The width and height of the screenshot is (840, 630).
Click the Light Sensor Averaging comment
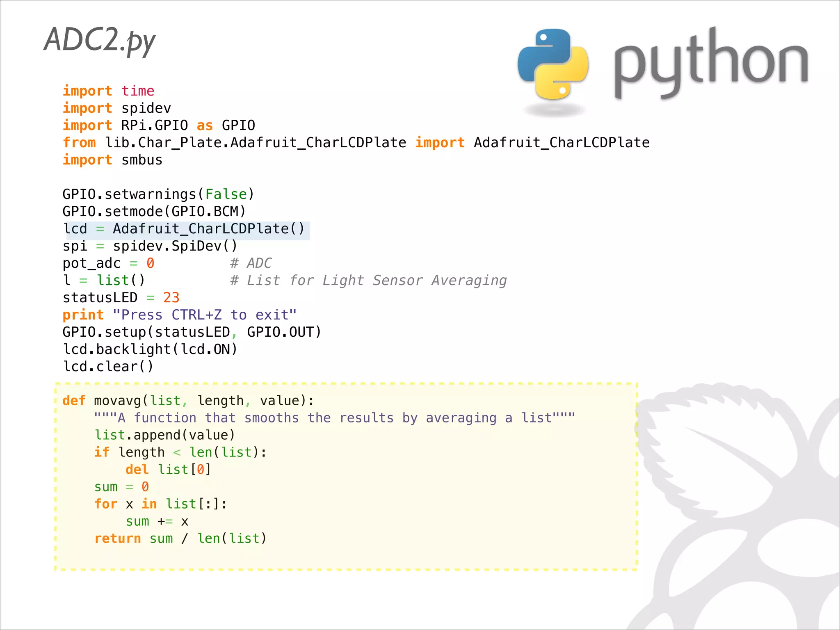point(368,280)
